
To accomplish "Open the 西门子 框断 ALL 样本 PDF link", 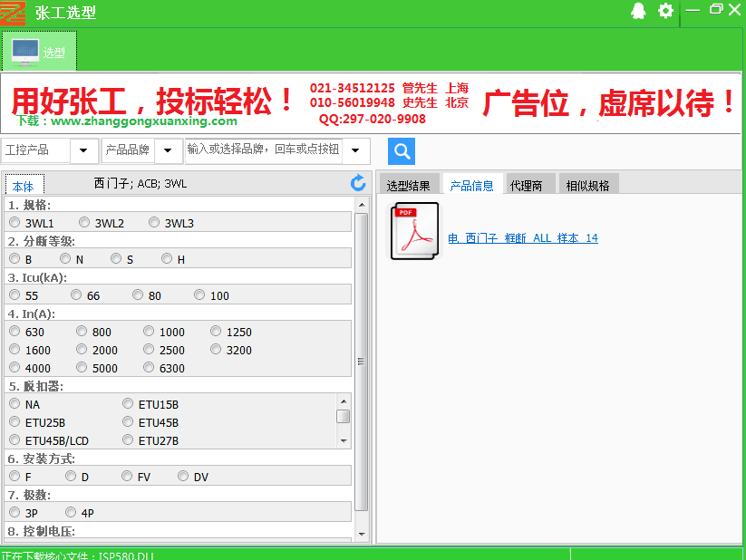I will coord(523,238).
